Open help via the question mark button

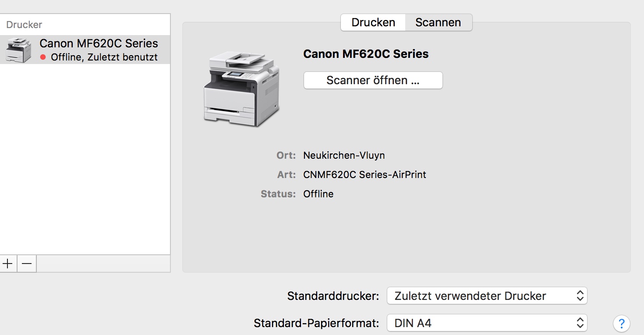click(x=621, y=324)
